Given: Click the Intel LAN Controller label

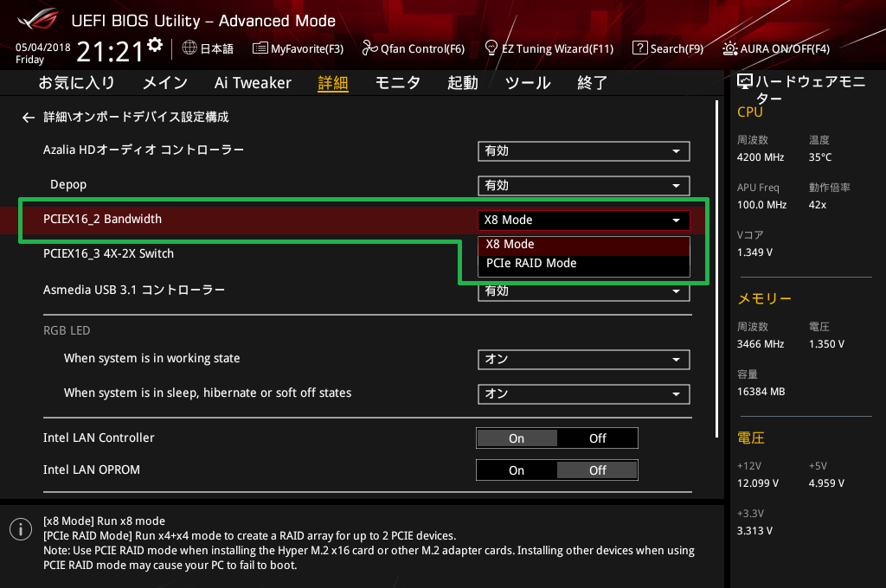Looking at the screenshot, I should point(99,438).
